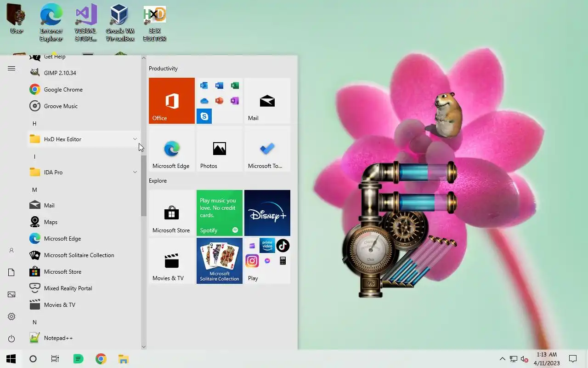Viewport: 588px width, 368px height.
Task: Open Microsoft Store in the app list
Action: pos(84,271)
